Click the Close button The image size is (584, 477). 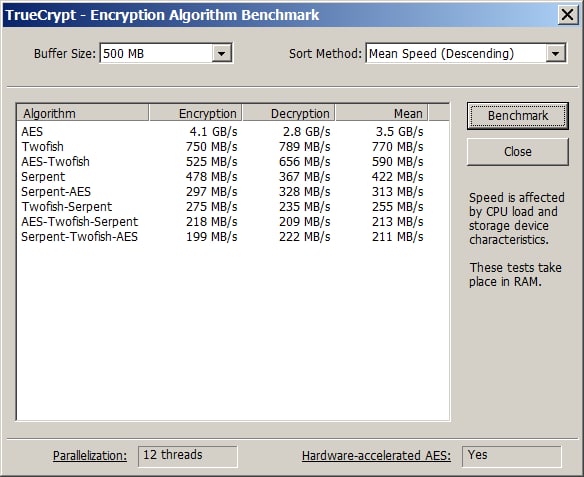click(x=518, y=152)
